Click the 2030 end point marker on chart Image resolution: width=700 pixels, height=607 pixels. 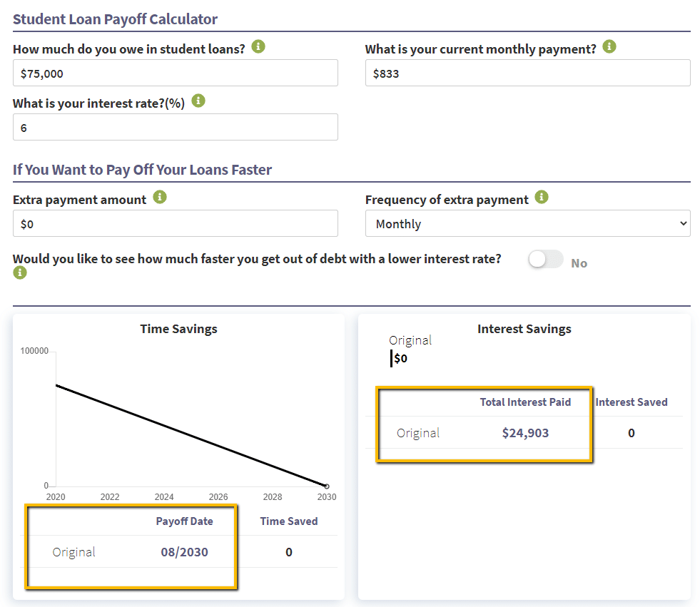(327, 486)
